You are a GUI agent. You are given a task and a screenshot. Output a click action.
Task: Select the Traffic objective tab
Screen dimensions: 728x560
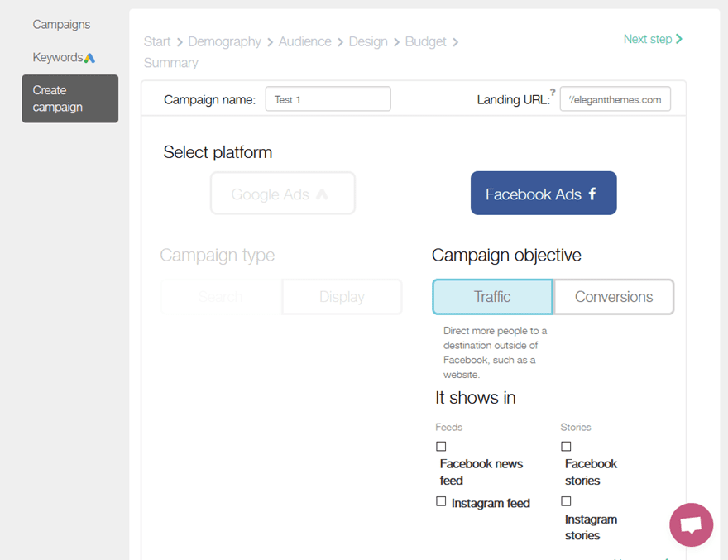[x=492, y=296]
